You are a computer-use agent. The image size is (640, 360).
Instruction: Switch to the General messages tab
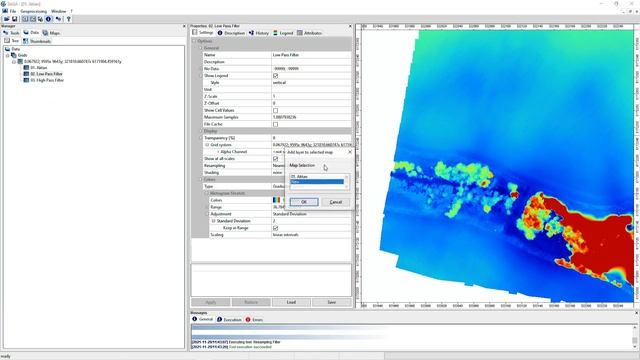point(203,319)
